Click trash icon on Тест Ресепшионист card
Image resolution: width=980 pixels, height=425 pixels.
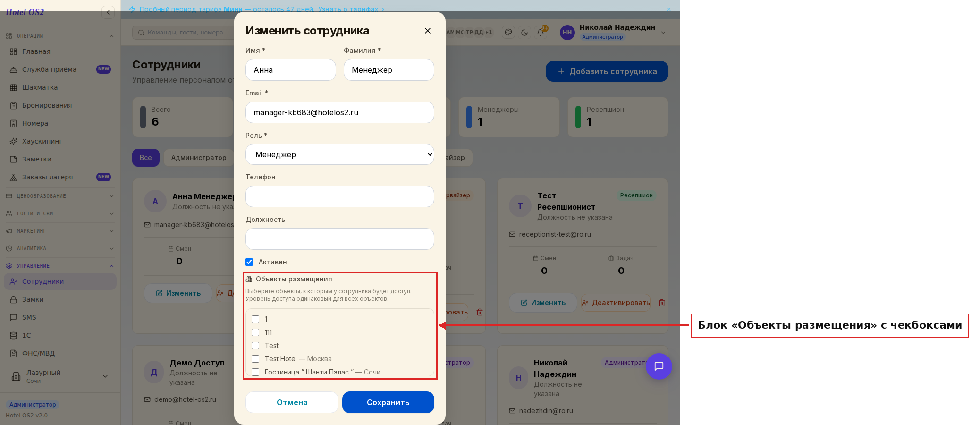(662, 303)
